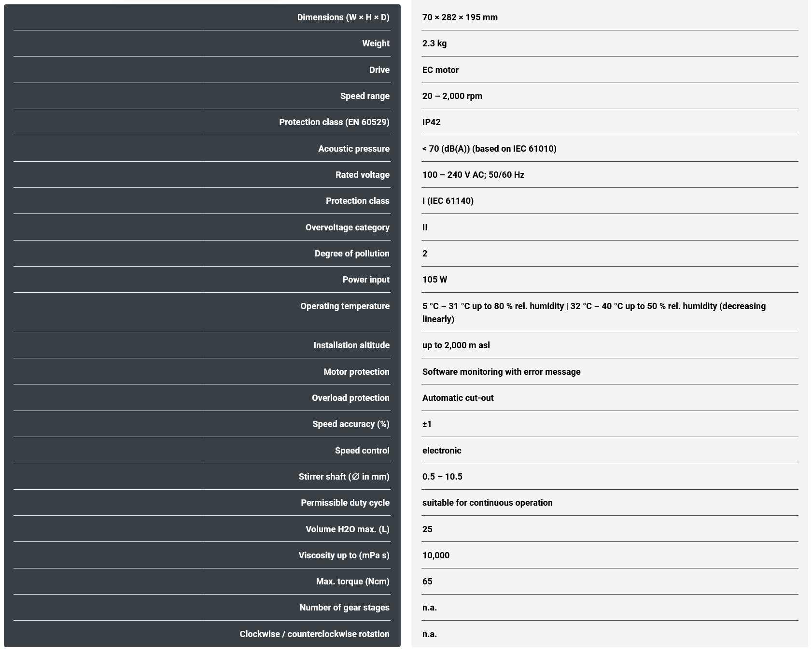The height and width of the screenshot is (653, 812).
Task: Click the Viscosity value 10,000
Action: point(435,555)
